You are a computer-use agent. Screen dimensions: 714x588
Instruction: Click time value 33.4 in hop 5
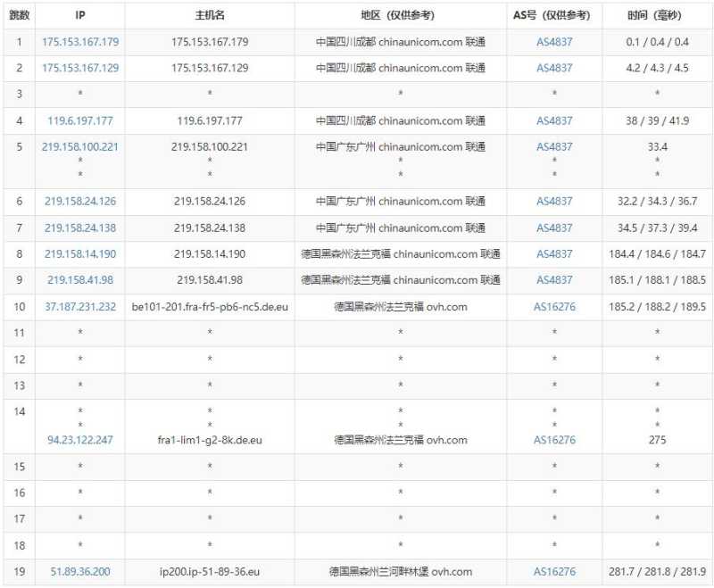(x=657, y=147)
